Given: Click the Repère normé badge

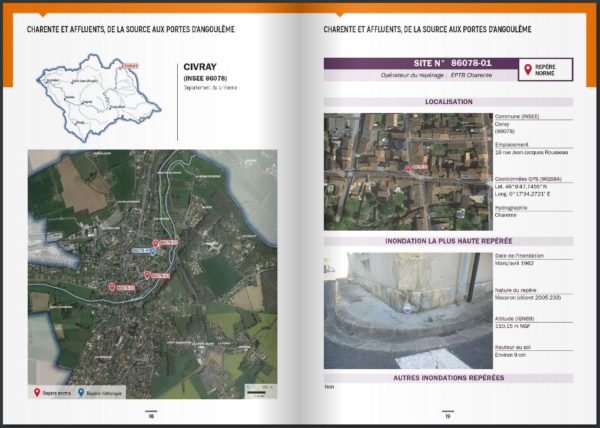Looking at the screenshot, I should click(x=545, y=70).
